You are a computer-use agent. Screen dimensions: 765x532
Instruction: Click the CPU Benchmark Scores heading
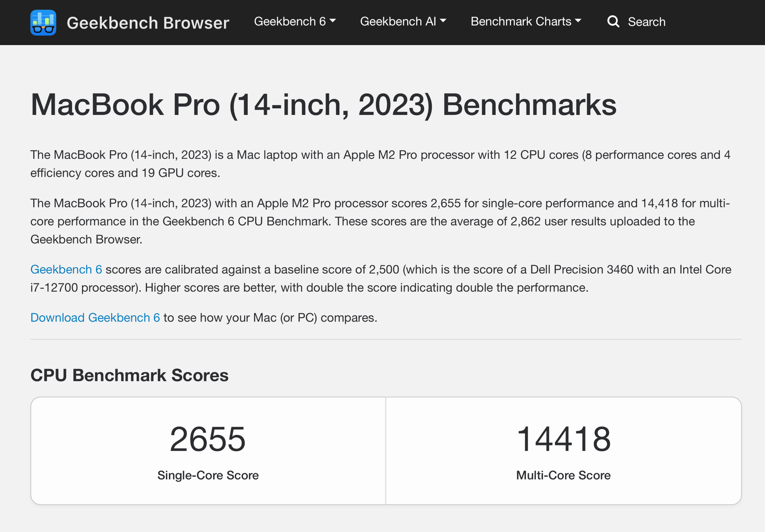point(129,375)
